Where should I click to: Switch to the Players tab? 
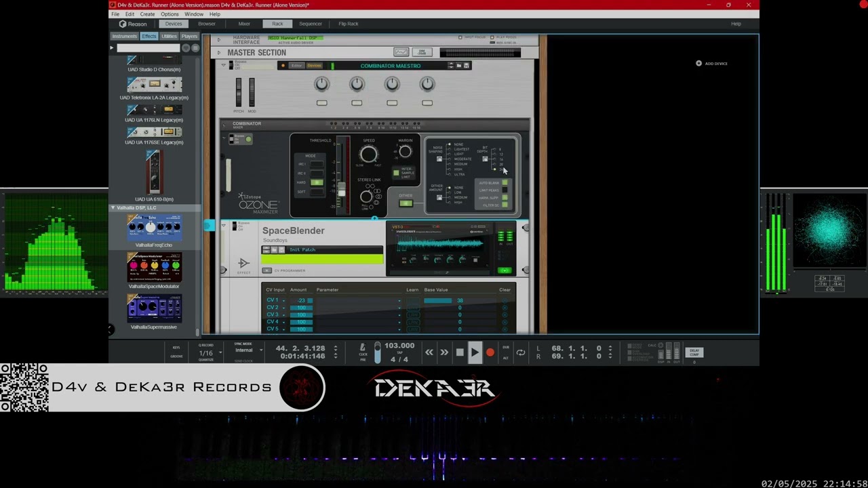click(189, 36)
